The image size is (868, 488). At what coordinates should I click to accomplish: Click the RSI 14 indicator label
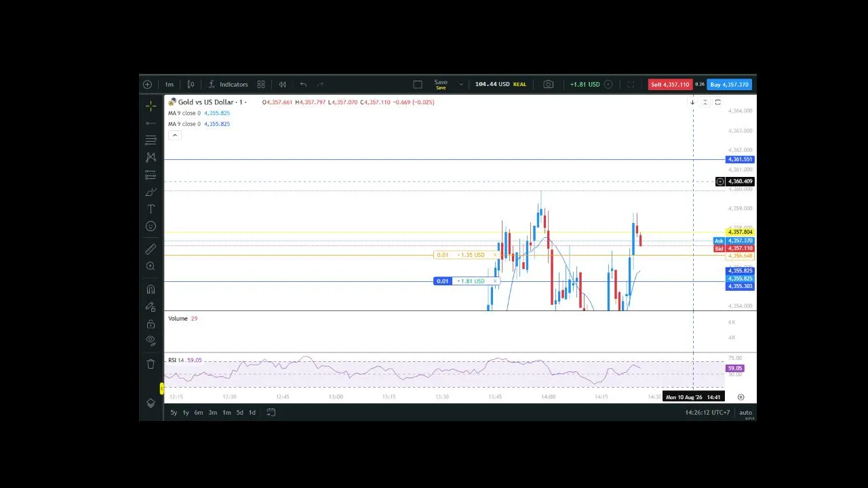click(176, 360)
